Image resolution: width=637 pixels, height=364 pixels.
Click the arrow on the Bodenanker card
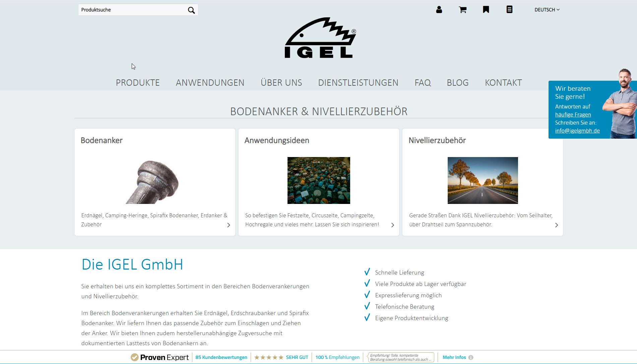pyautogui.click(x=229, y=225)
